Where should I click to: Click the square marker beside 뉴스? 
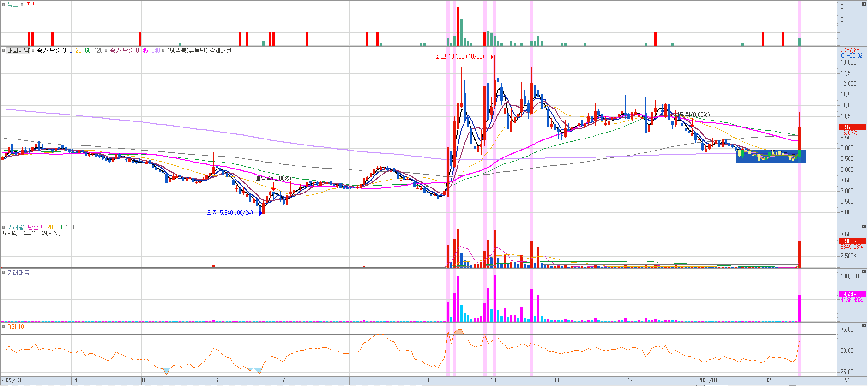(4, 5)
